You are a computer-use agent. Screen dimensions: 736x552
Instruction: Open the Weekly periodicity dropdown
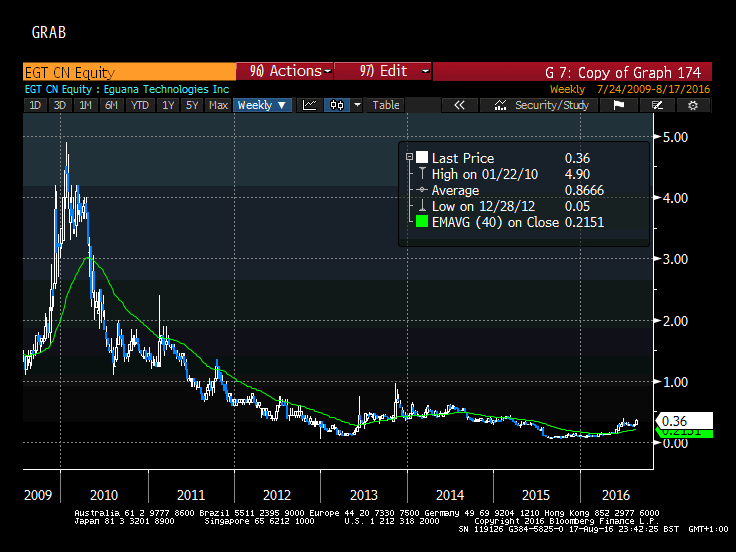click(262, 105)
